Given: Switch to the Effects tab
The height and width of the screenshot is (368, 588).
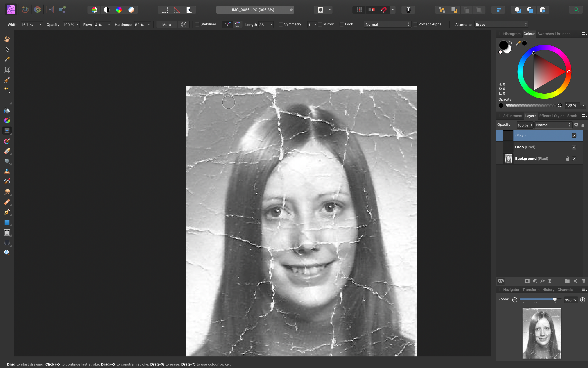Looking at the screenshot, I should [x=545, y=116].
